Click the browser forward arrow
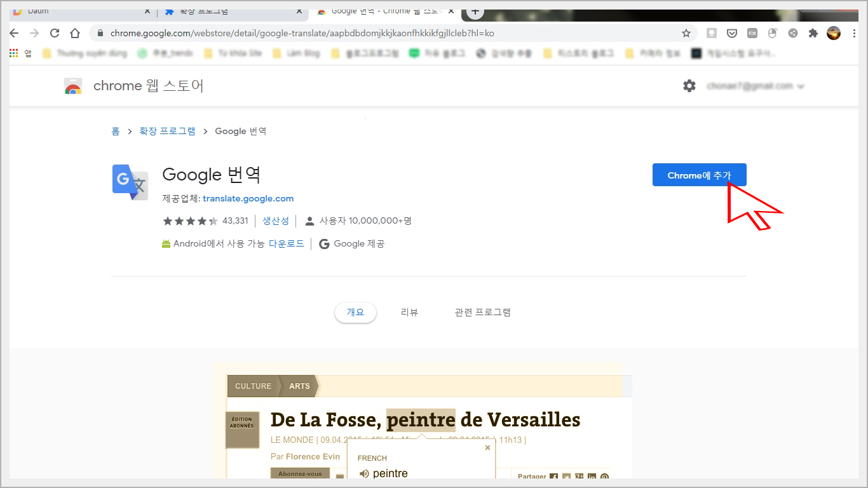Image resolution: width=868 pixels, height=488 pixels. 34,33
